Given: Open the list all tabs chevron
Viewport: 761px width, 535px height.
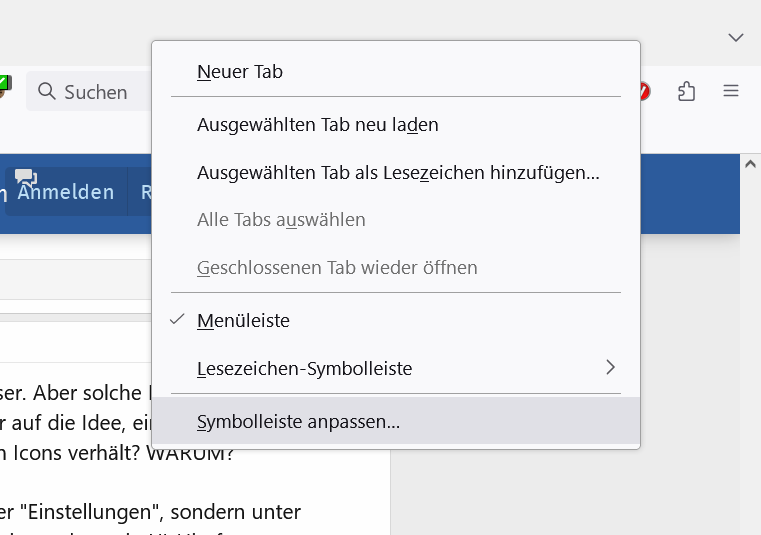Looking at the screenshot, I should (x=736, y=37).
